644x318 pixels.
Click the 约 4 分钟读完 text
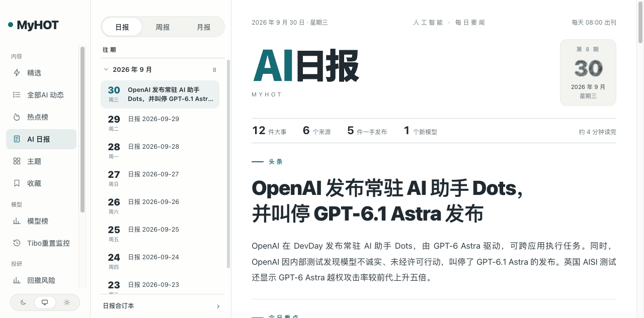point(597,132)
